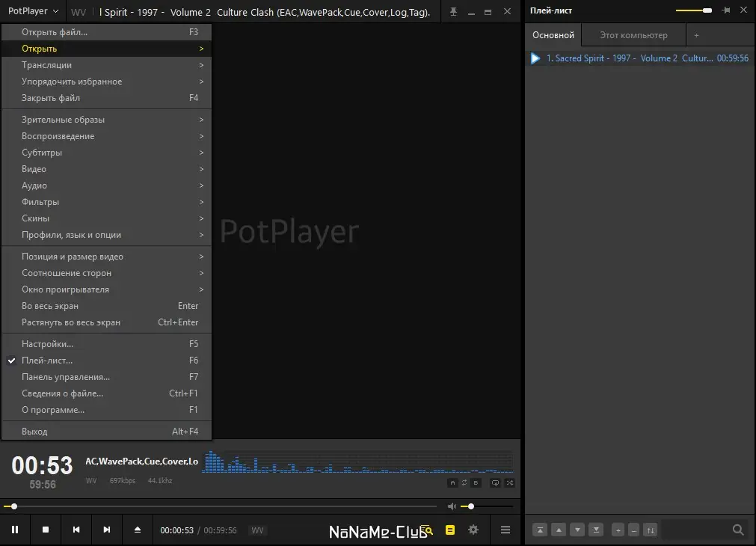Move playlist item to top

(539, 530)
